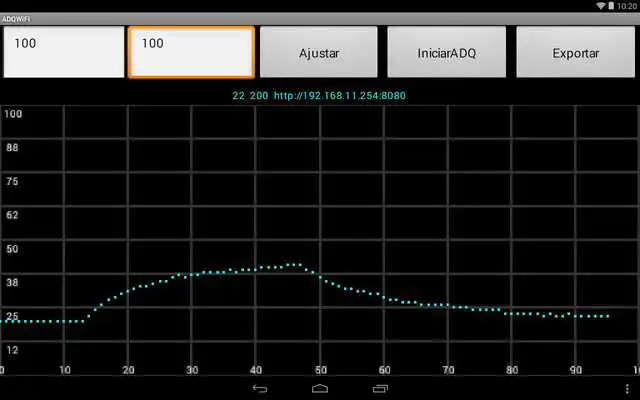This screenshot has height=400, width=640.
Task: Tap the Android home navigation icon
Action: coord(320,388)
